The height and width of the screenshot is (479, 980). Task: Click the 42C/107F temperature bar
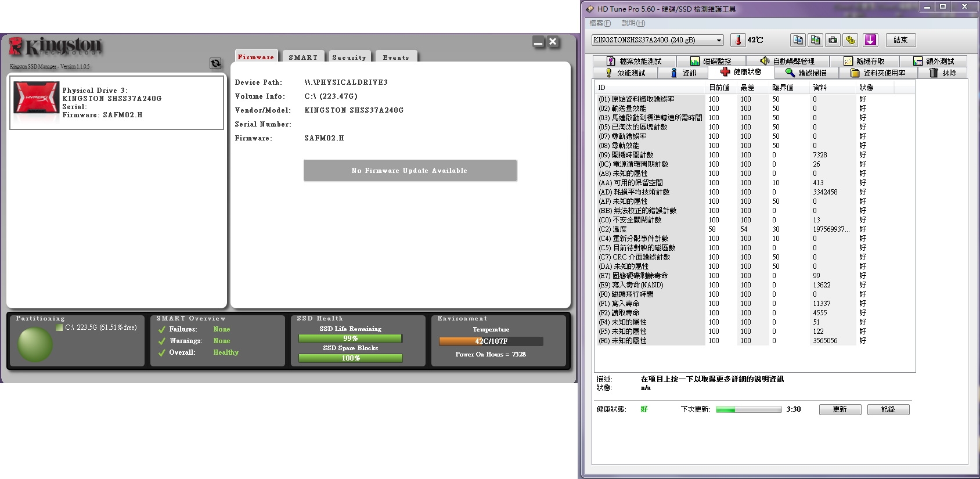click(x=491, y=341)
